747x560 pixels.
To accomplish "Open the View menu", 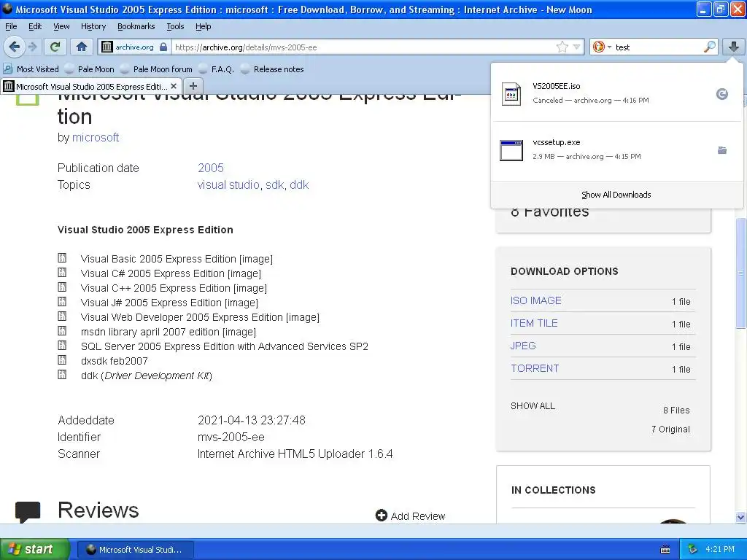I will (x=61, y=26).
